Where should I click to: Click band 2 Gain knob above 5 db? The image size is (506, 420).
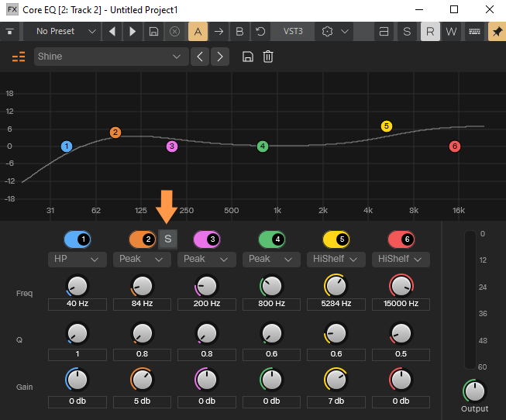[x=143, y=380]
